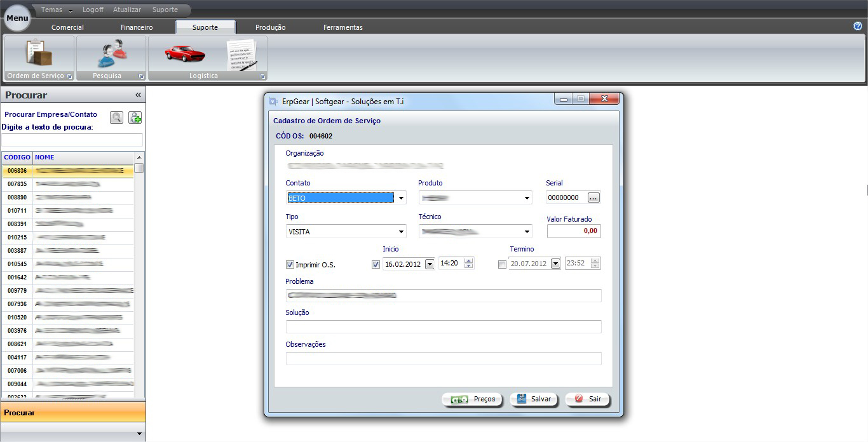
Task: Open the Inicio date picker dropdown
Action: (430, 264)
